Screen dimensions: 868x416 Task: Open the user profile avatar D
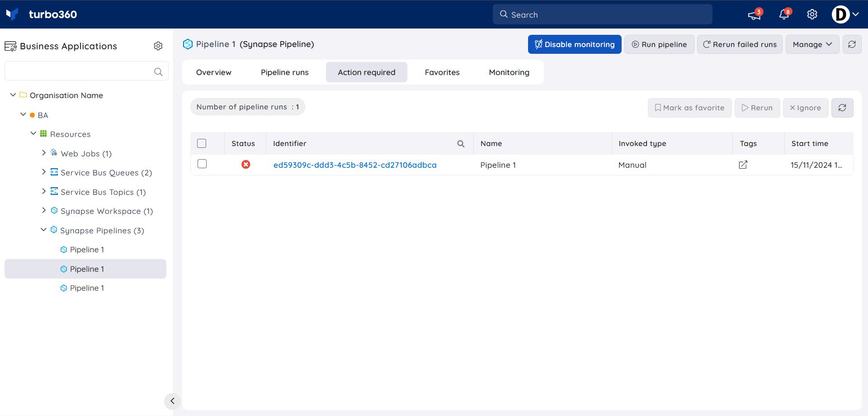pos(840,14)
